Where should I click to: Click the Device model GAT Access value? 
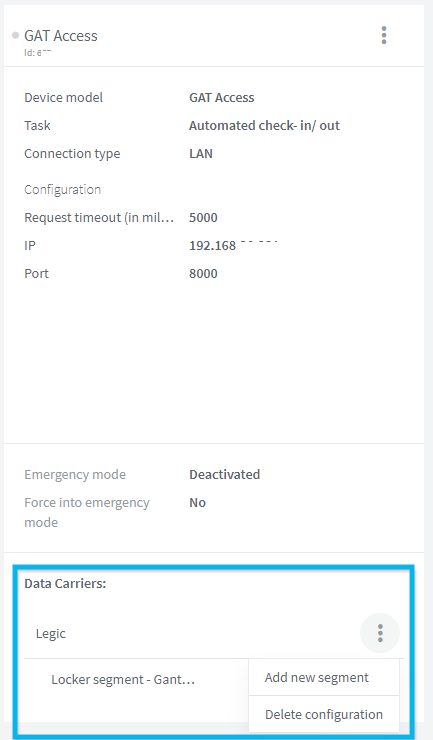click(x=222, y=98)
